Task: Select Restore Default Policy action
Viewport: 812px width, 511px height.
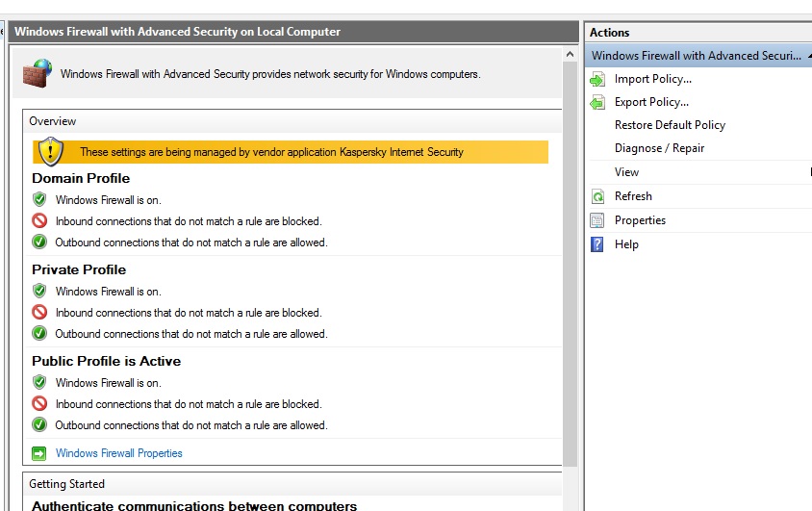Action: tap(670, 125)
